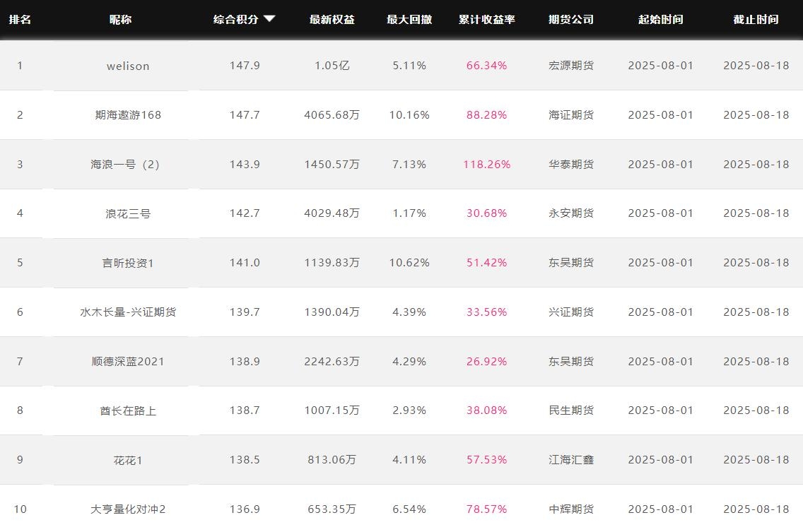Click the 水木长量-兴证期货 nickname

[x=128, y=312]
